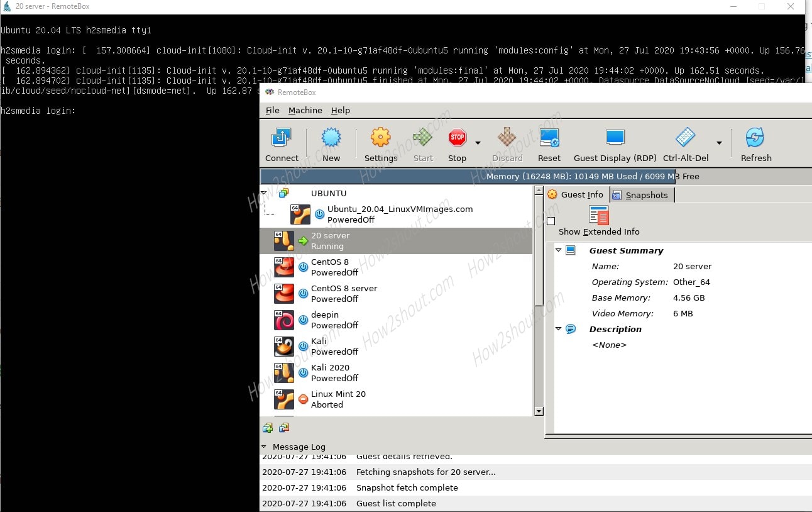The image size is (812, 512).
Task: Open the Settings gear icon
Action: click(x=380, y=137)
